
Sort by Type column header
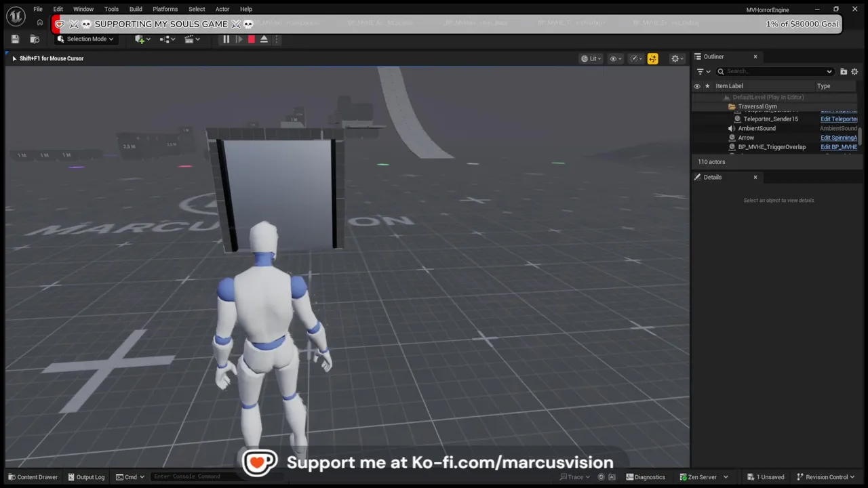[x=823, y=86]
